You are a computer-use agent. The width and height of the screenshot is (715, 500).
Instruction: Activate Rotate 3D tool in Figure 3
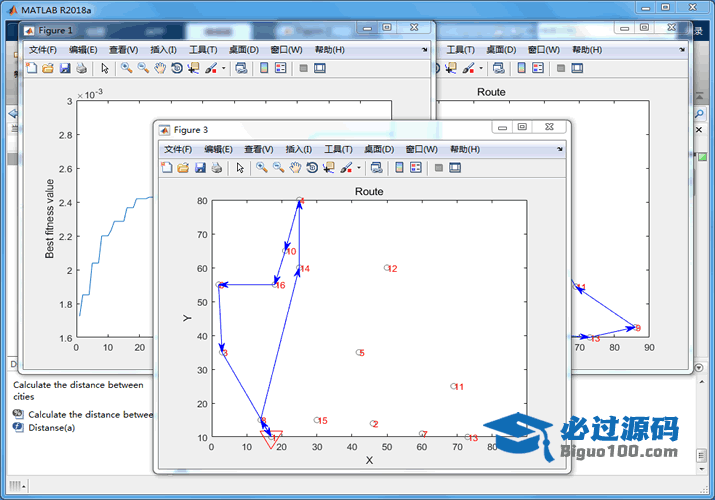pyautogui.click(x=312, y=168)
